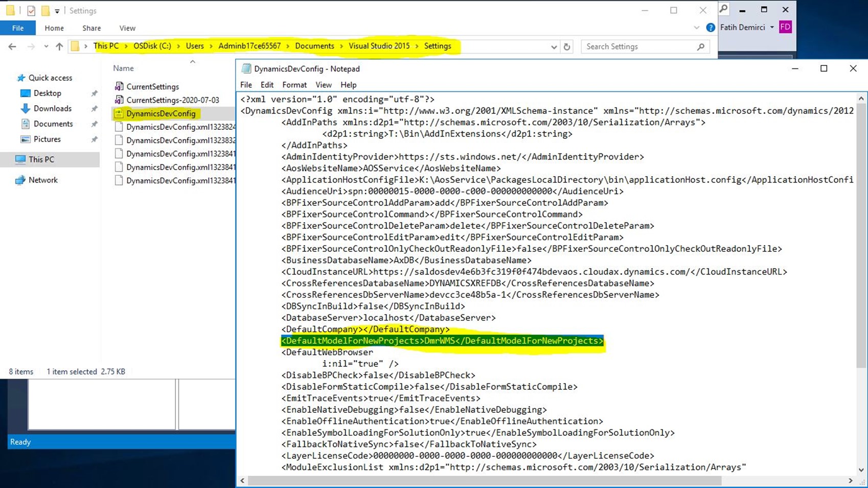Click the magnifier icon in the Search Settings box
This screenshot has width=868, height=488.
[x=701, y=47]
